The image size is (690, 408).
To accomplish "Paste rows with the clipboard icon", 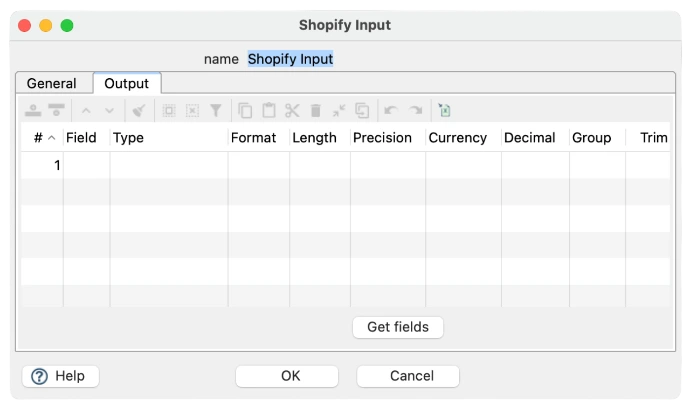I will (x=269, y=110).
